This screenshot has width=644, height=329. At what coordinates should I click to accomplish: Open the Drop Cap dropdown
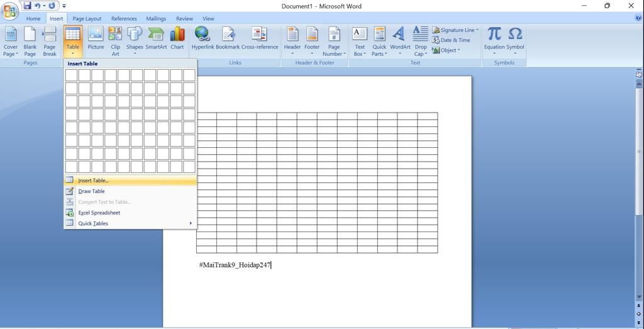click(x=421, y=42)
